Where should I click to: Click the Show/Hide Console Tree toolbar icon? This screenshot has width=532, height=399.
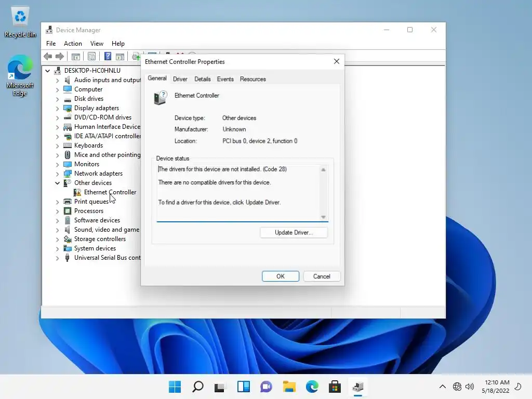[x=76, y=56]
